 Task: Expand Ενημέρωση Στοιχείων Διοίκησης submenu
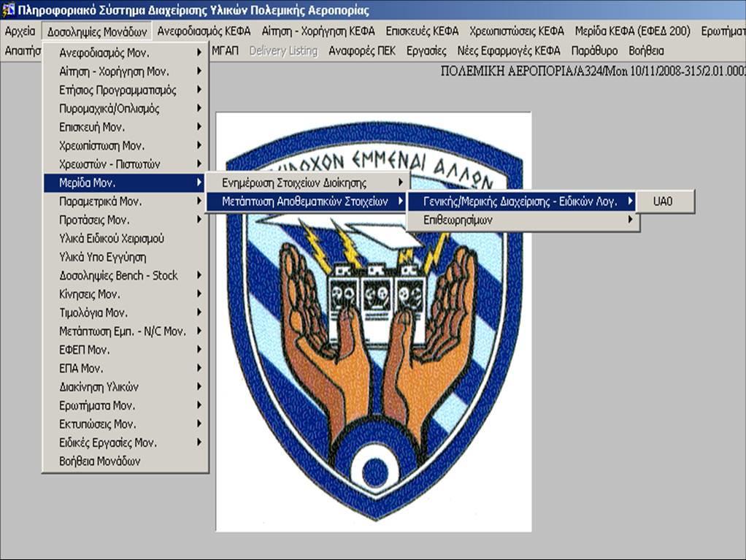click(x=307, y=183)
